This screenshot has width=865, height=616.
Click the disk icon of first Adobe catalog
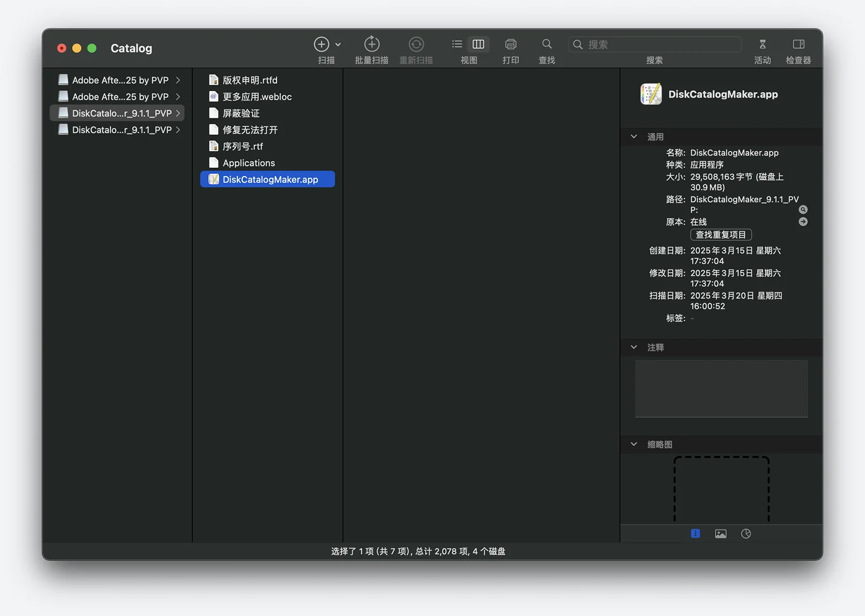tap(63, 80)
